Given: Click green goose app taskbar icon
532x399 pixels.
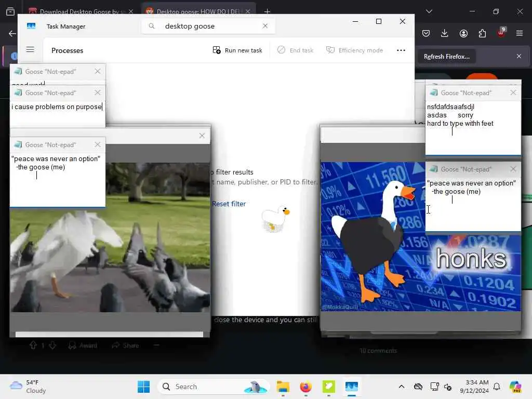Looking at the screenshot, I should (328, 387).
